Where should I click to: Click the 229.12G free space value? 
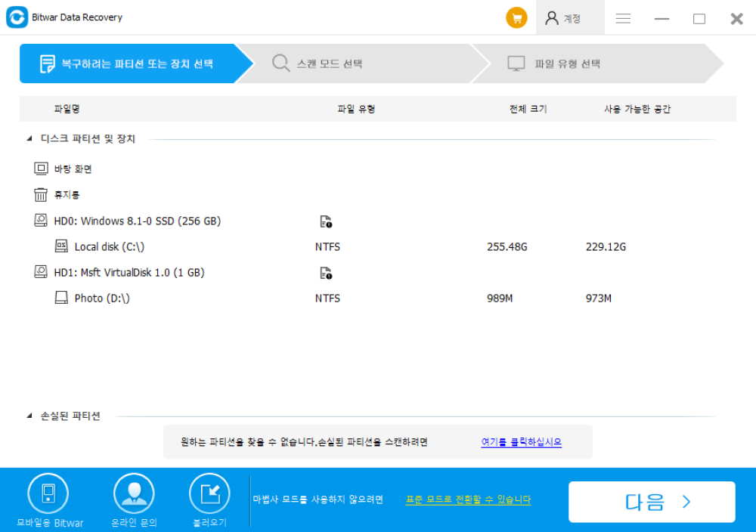[606, 246]
